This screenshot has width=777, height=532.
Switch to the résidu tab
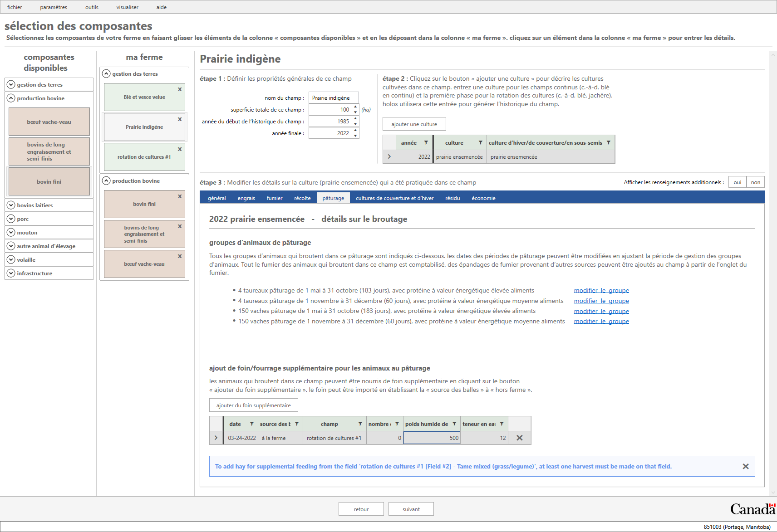[452, 198]
